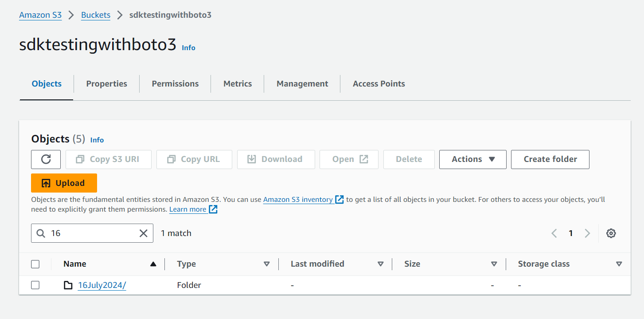Go to previous page using left chevron

click(554, 233)
